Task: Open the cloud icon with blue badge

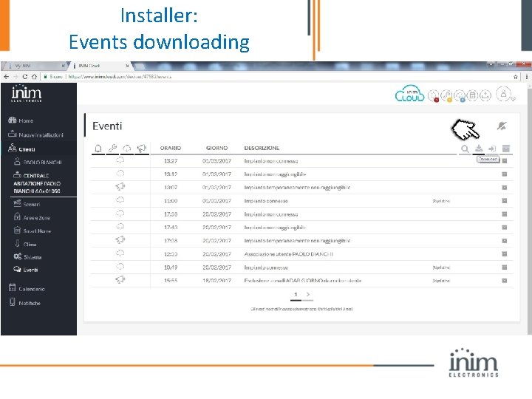Action: [x=460, y=95]
